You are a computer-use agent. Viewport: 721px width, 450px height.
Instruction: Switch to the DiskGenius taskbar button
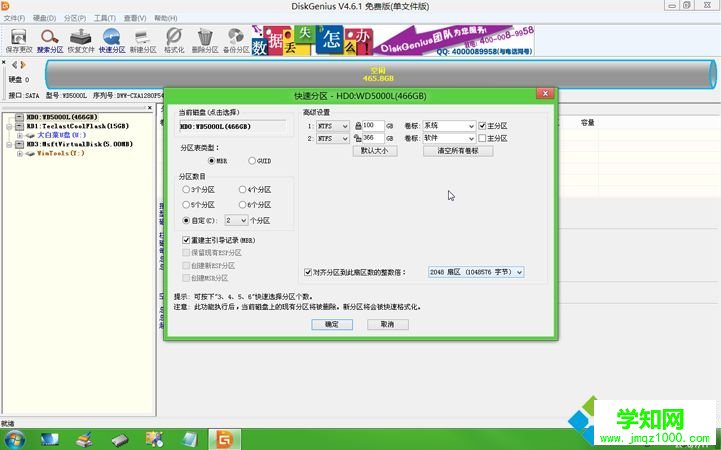point(224,439)
